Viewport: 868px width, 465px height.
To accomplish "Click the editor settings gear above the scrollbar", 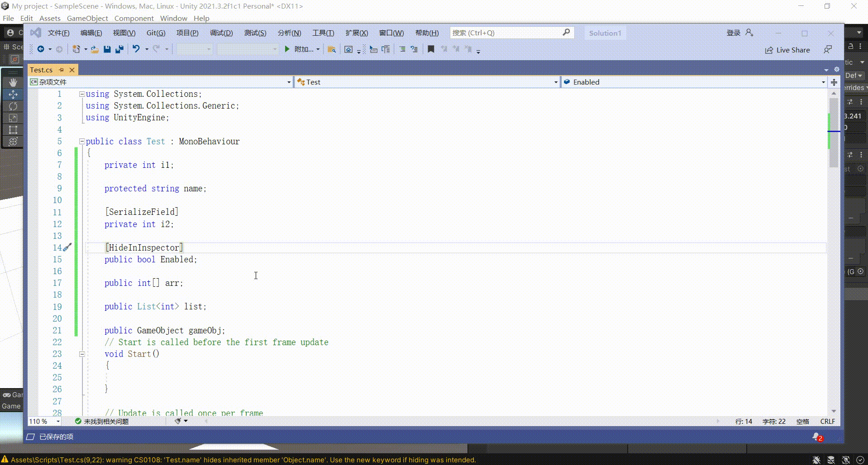I will [837, 69].
